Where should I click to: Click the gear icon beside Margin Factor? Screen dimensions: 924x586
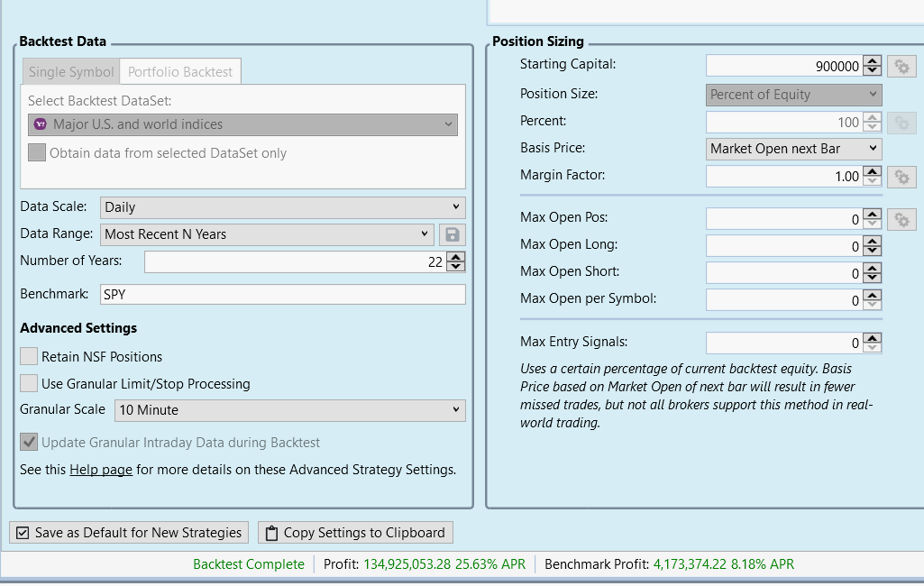pyautogui.click(x=901, y=177)
